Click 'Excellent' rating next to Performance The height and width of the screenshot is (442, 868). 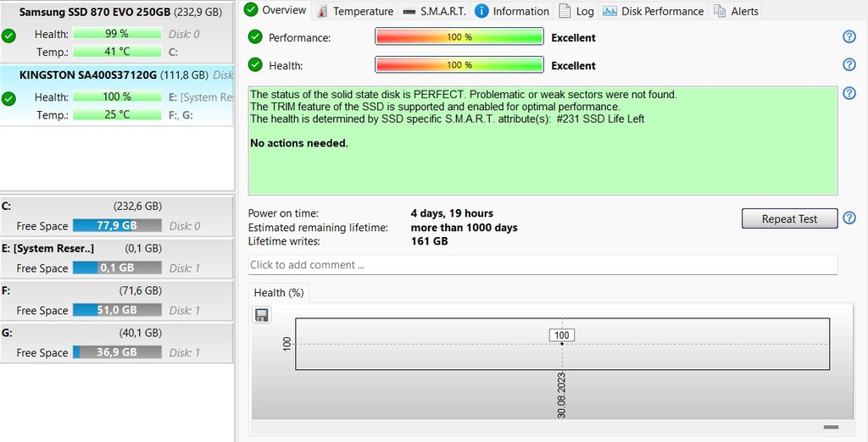click(x=574, y=37)
